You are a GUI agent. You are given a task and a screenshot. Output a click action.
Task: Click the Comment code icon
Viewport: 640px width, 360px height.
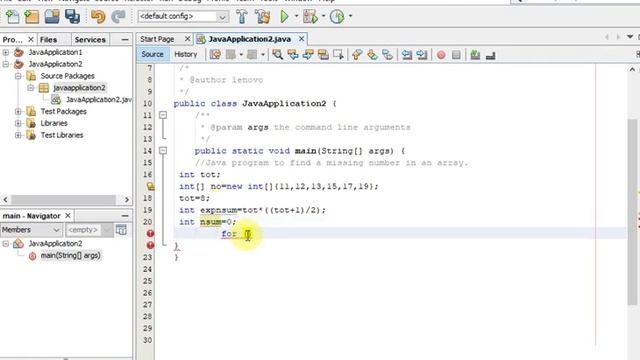(x=475, y=55)
